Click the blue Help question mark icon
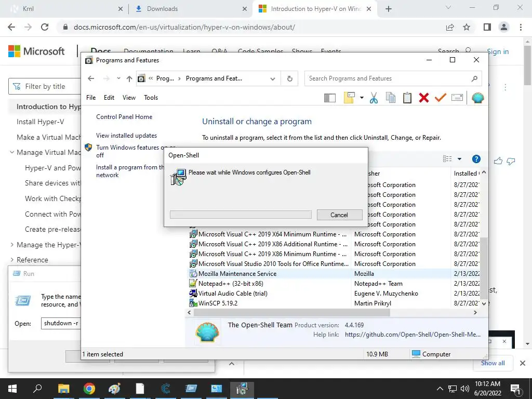The width and height of the screenshot is (532, 399). point(476,159)
